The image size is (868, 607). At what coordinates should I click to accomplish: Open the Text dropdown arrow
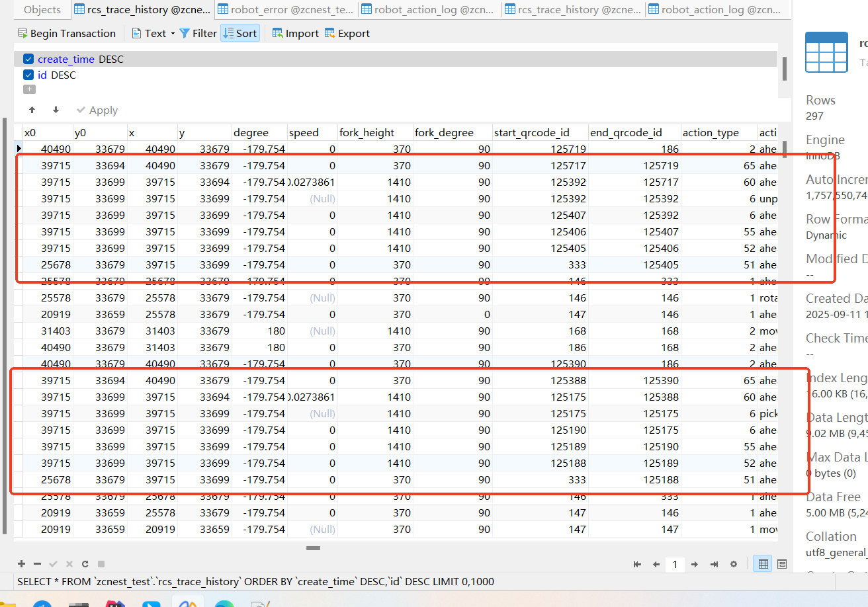[x=173, y=34]
